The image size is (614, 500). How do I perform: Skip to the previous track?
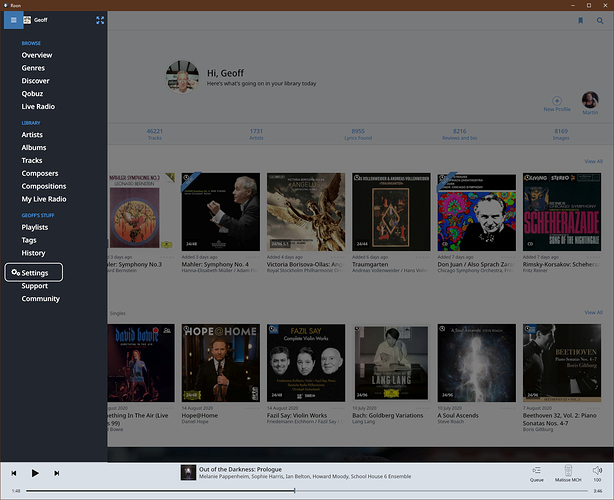click(14, 473)
